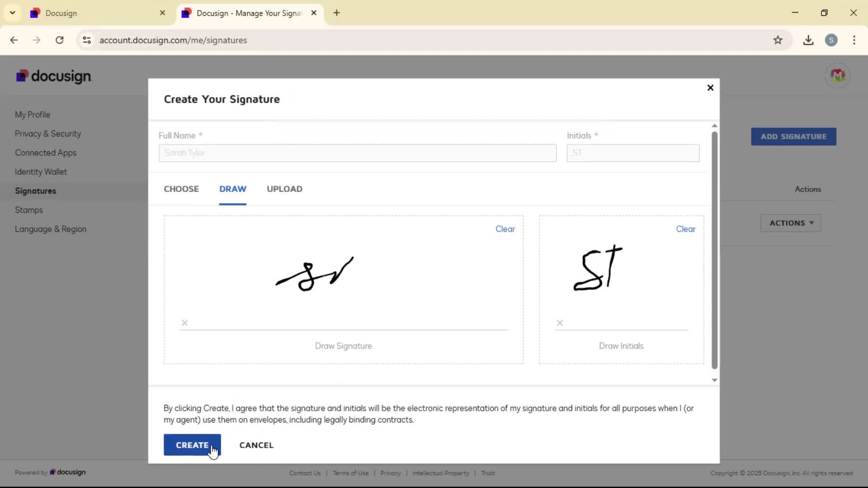Click browser forward arrow
Screen dimensions: 868x488
(x=37, y=40)
